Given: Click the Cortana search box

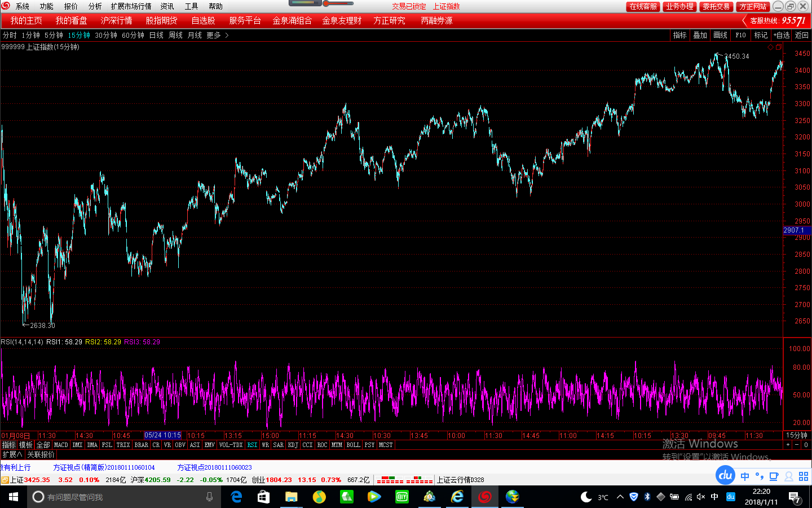Looking at the screenshot, I should (124, 497).
